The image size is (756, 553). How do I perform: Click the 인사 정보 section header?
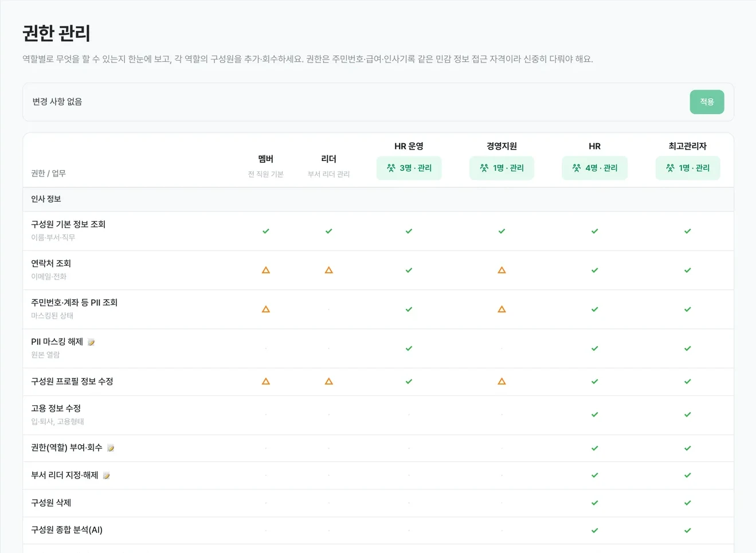pos(46,199)
